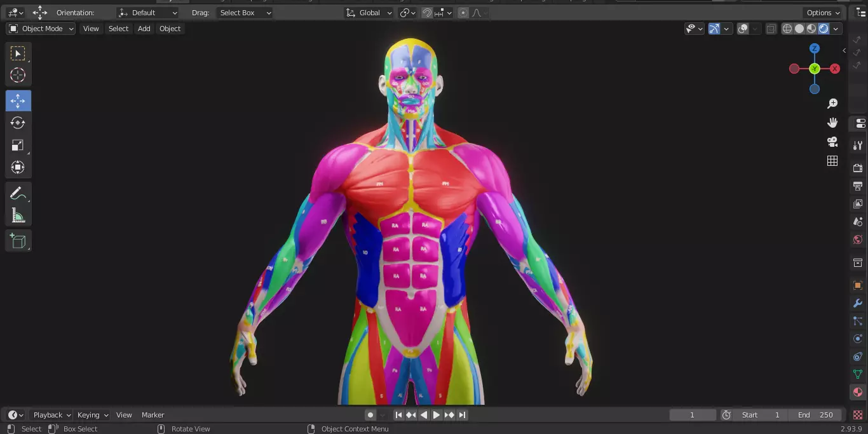Play animation forward
Screen dimensions: 868x434
point(437,415)
